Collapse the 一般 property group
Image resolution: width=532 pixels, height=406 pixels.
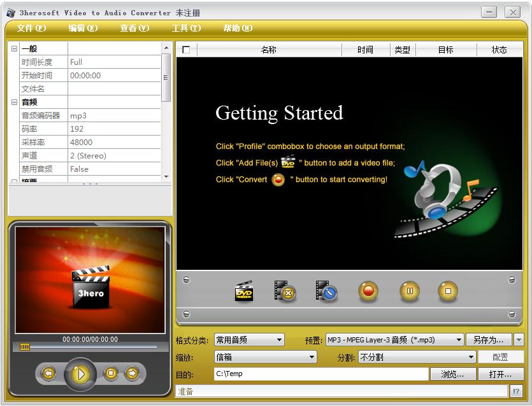pyautogui.click(x=14, y=49)
